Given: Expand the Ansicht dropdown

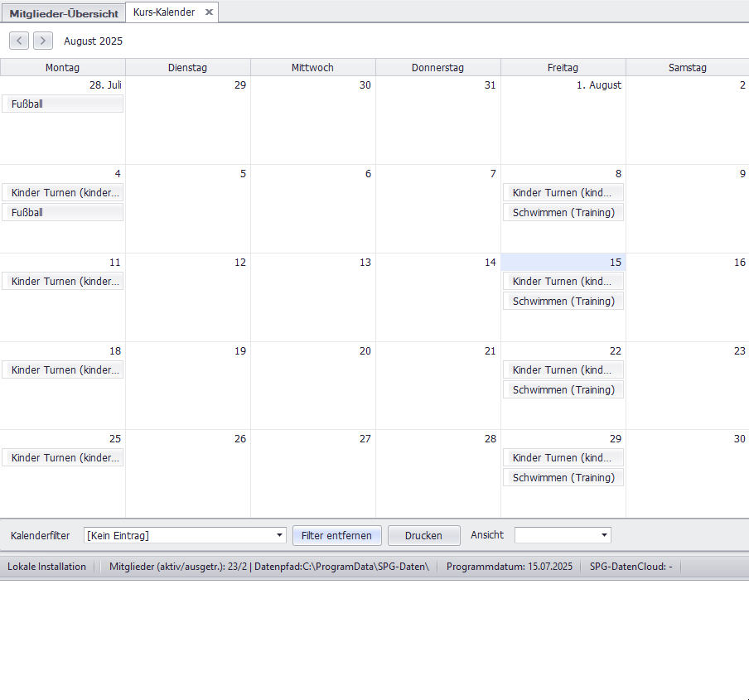Looking at the screenshot, I should coord(605,536).
